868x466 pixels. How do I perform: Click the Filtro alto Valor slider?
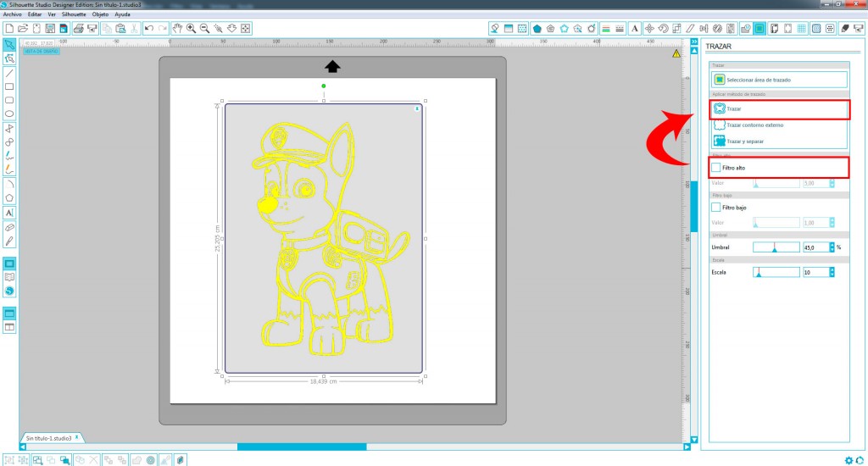[776, 183]
